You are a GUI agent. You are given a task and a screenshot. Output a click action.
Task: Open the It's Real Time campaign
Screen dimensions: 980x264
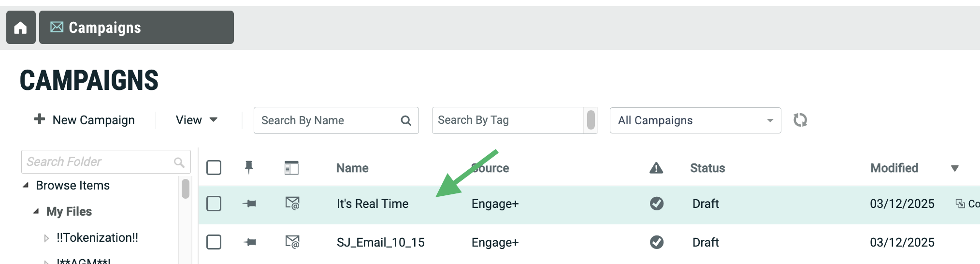[372, 204]
